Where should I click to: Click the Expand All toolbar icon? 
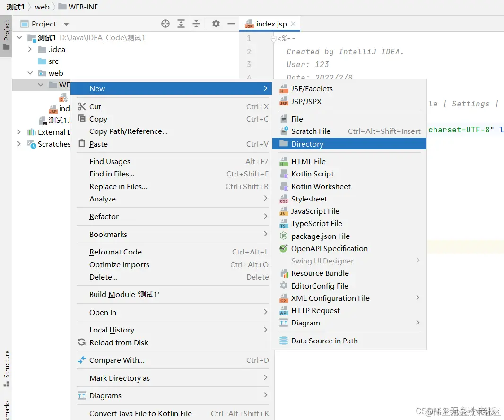pyautogui.click(x=181, y=24)
